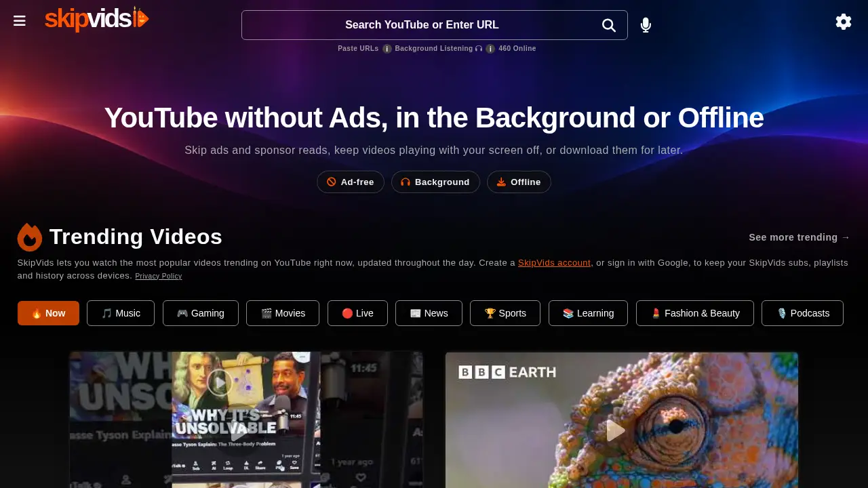Click info icon beside Background Listening
The image size is (868, 488).
490,49
